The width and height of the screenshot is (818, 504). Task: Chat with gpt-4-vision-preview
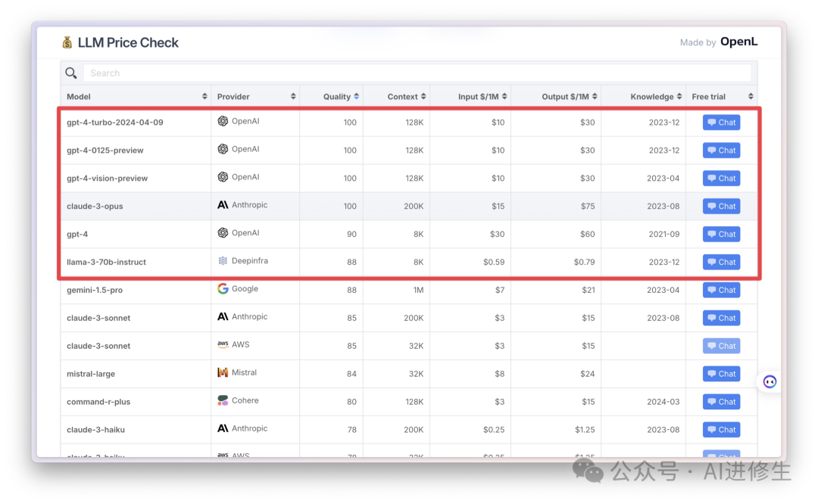(722, 179)
